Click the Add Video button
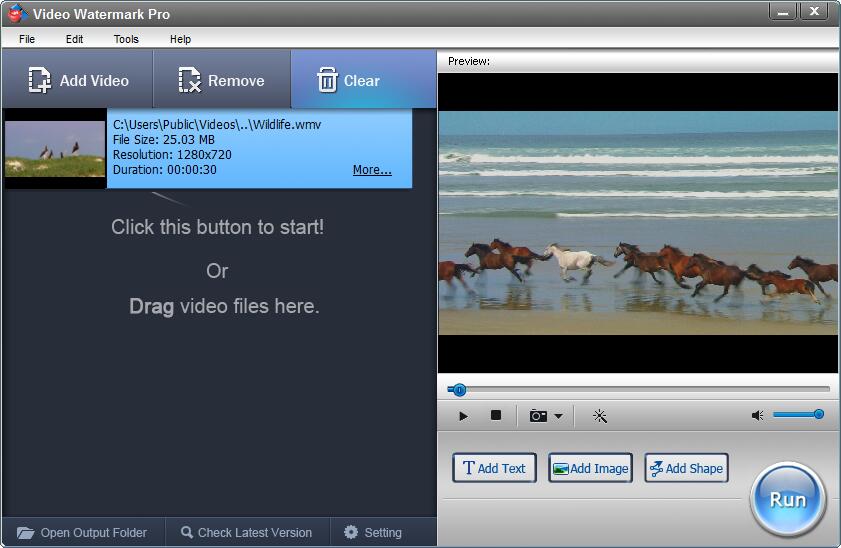The width and height of the screenshot is (841, 548). click(x=78, y=80)
